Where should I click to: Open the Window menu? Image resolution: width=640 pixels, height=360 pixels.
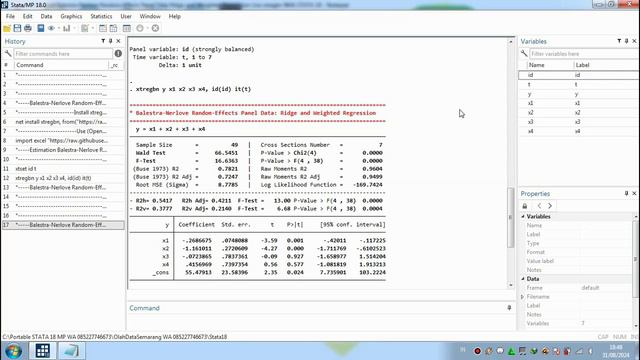pos(150,16)
